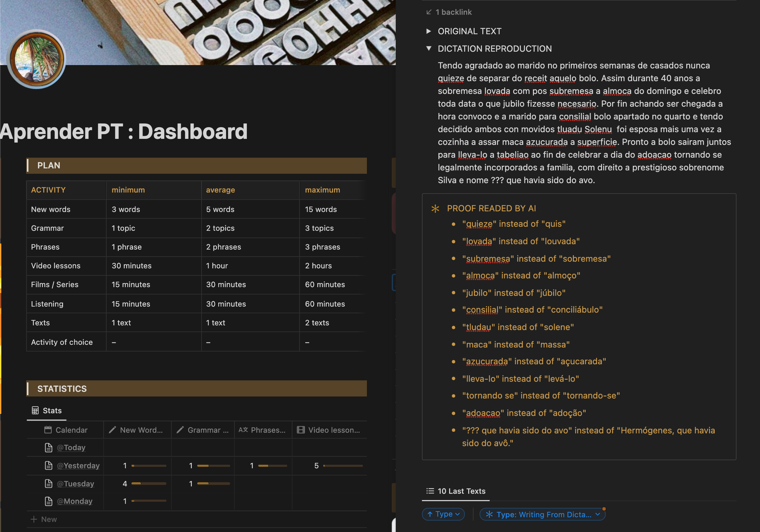Screen dimensions: 760x532
Task: Click the backlink arrow icon
Action: click(x=429, y=12)
